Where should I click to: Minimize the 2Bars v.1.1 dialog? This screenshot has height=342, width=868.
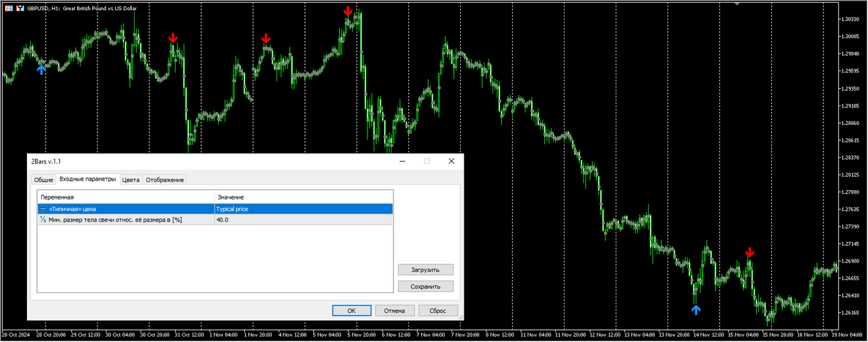402,161
